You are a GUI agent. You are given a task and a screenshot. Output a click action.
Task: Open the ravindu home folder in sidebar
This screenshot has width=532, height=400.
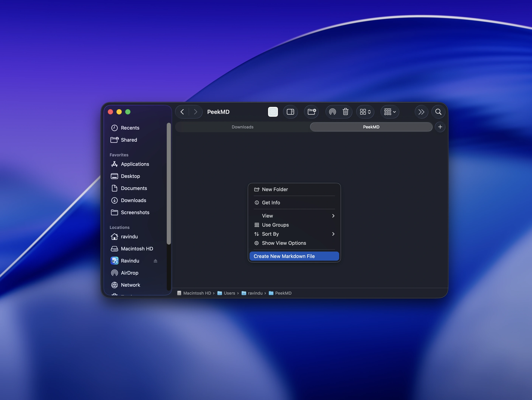135,237
